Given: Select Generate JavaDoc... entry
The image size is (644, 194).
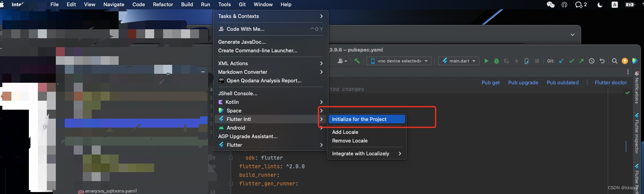Looking at the screenshot, I should click(x=271, y=42).
